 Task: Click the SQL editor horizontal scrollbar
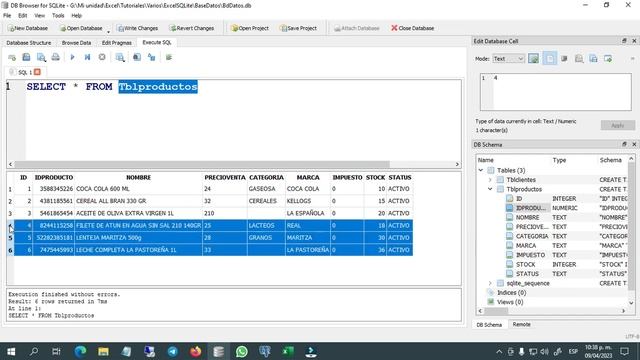point(202,164)
